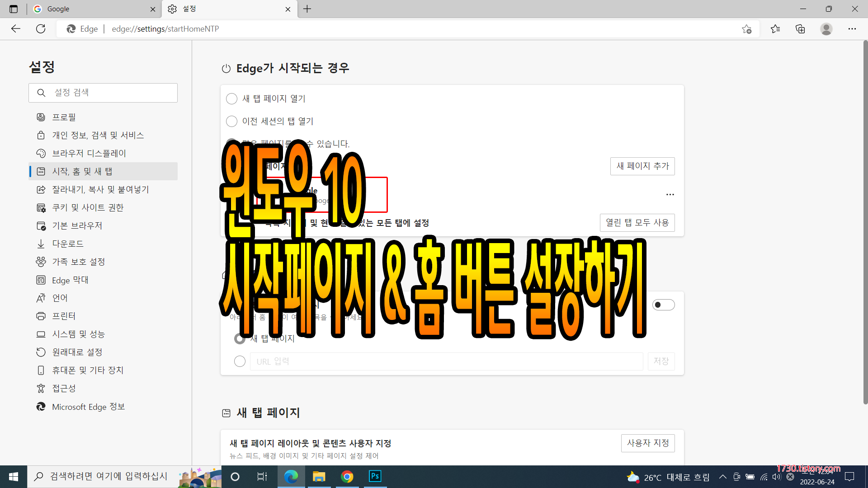
Task: Open '쿠키 및 사이트 권한' settings section
Action: [88, 207]
